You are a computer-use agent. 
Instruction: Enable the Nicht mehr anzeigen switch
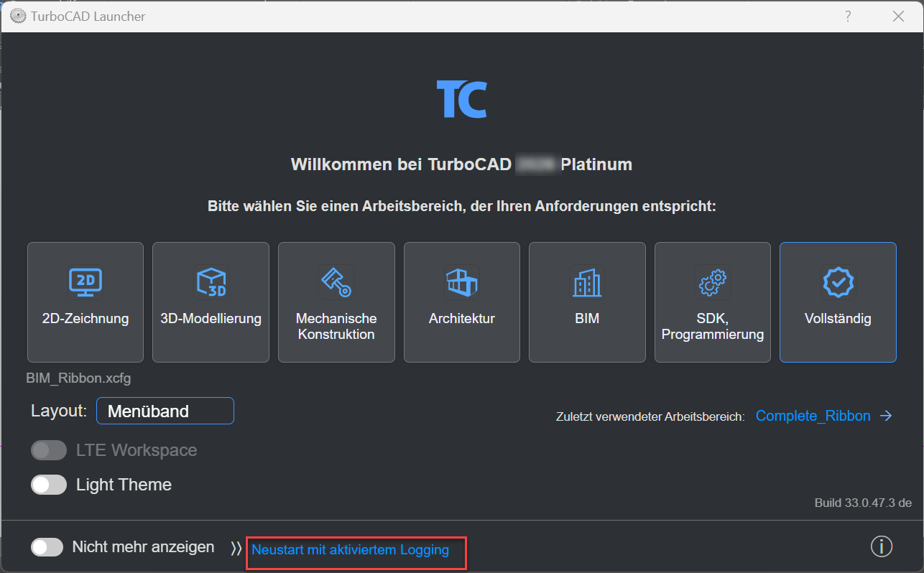49,547
